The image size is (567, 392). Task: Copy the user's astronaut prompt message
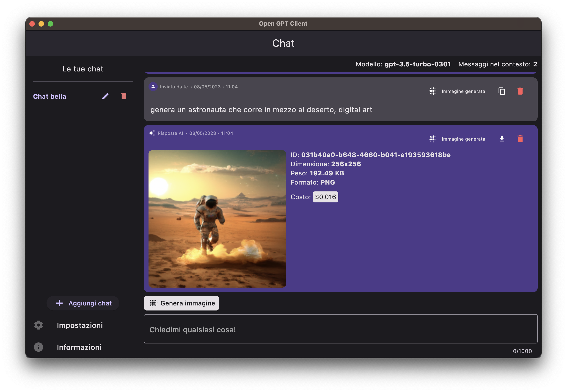pos(502,91)
